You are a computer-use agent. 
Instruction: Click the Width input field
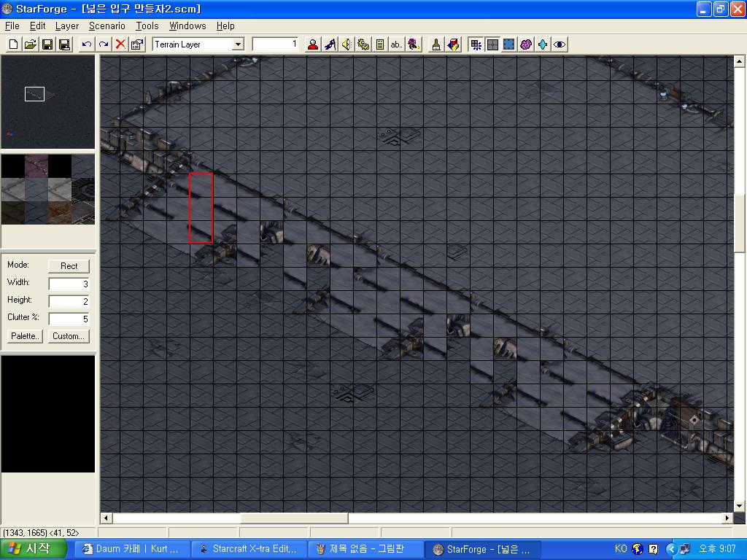tap(69, 284)
